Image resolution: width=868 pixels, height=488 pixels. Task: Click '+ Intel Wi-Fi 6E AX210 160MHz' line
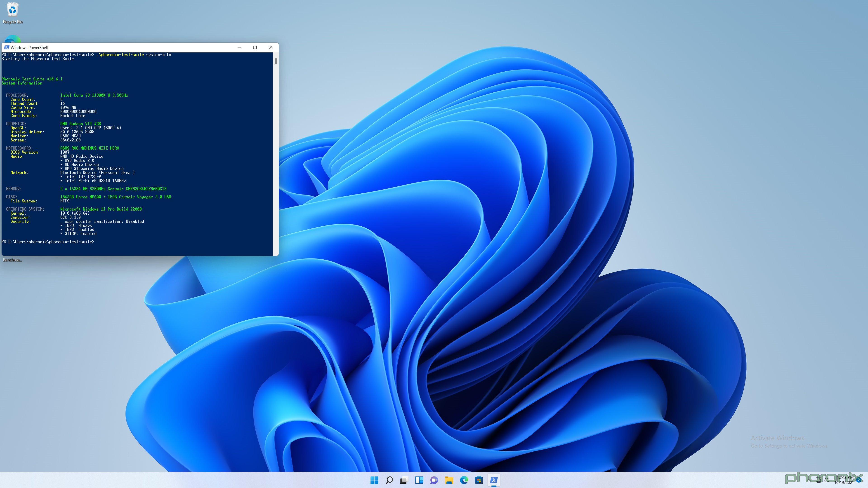[93, 181]
